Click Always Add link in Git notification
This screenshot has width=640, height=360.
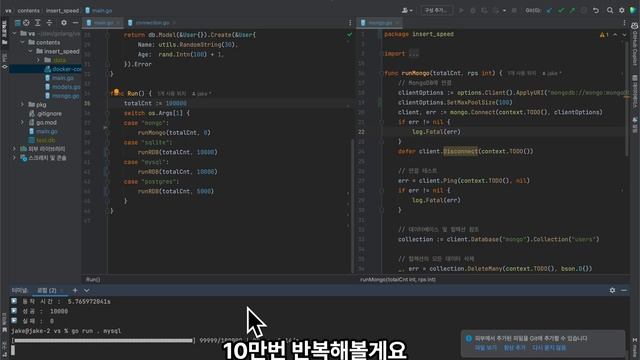(x=514, y=348)
